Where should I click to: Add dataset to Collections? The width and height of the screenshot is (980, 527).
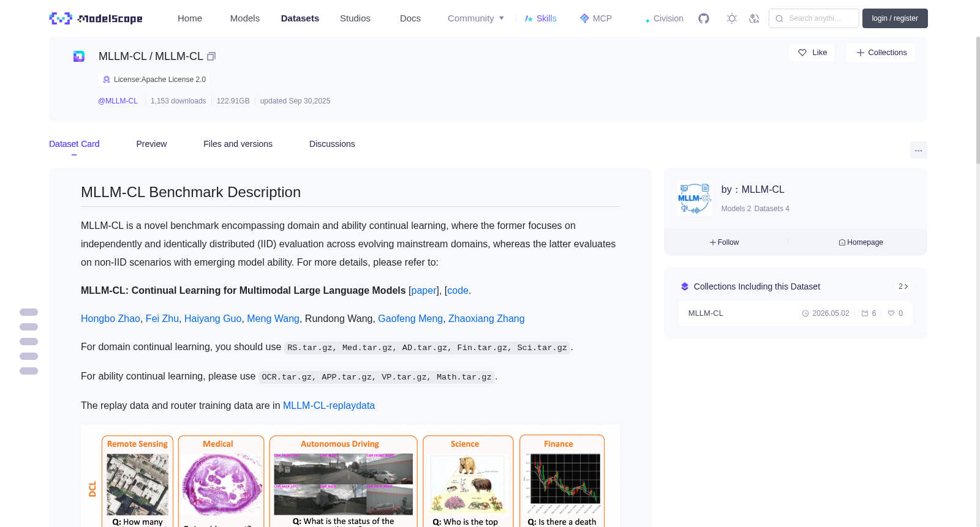881,53
